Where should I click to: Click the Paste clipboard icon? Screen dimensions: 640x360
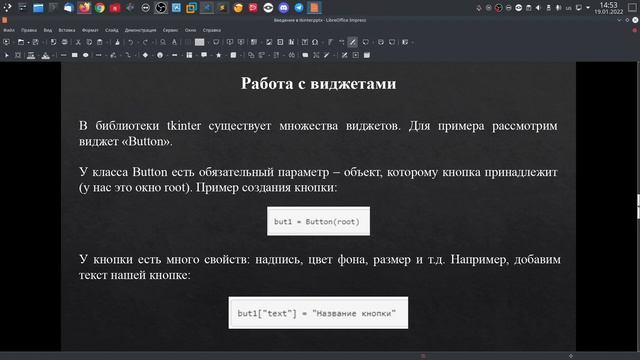[x=100, y=42]
